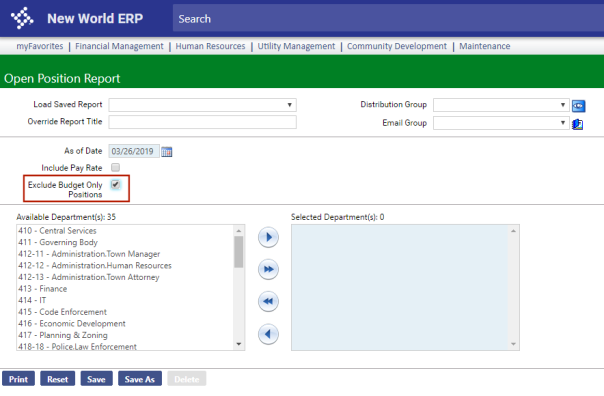Open the Distribution Group dropdown
The height and width of the screenshot is (396, 604).
click(501, 105)
